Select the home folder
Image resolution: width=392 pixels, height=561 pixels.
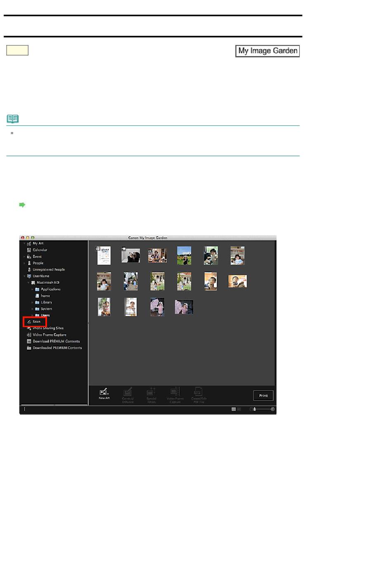click(43, 296)
